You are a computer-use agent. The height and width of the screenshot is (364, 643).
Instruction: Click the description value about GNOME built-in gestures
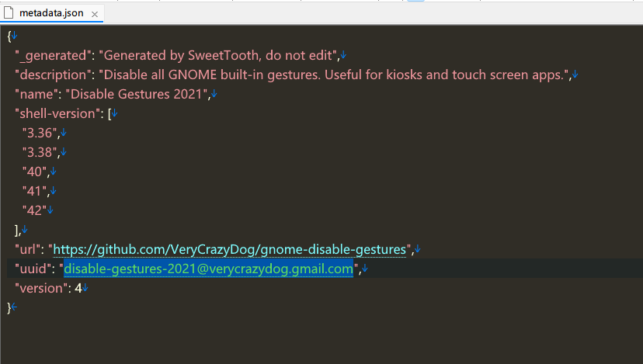point(334,75)
